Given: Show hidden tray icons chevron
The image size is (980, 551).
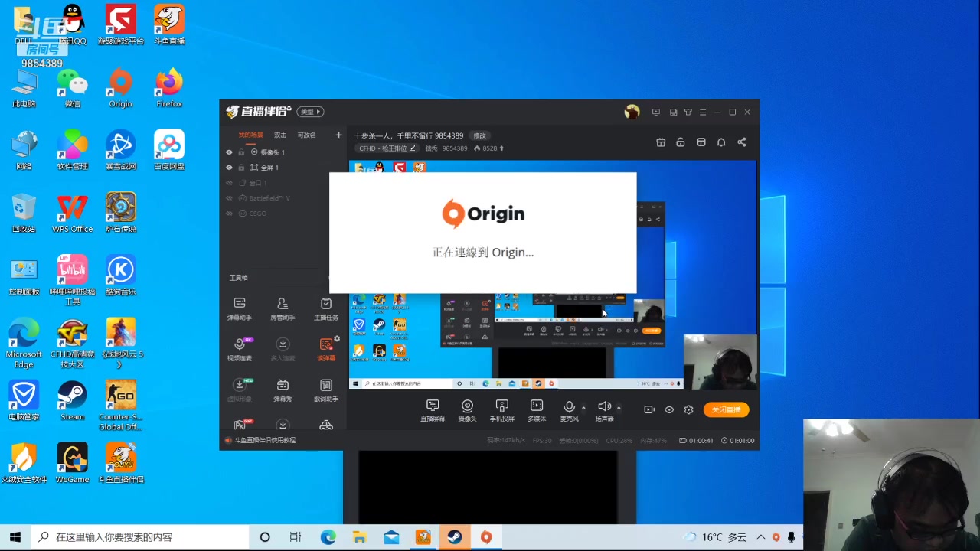Looking at the screenshot, I should coord(761,537).
